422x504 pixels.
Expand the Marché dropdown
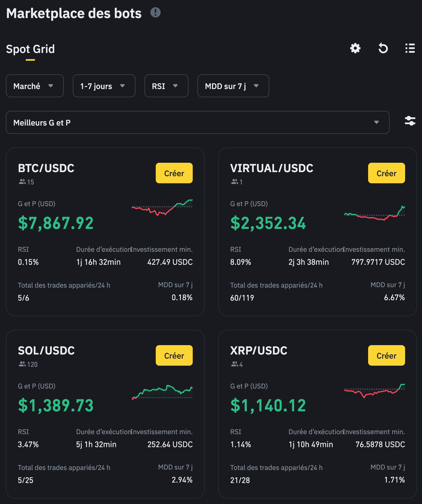point(35,86)
